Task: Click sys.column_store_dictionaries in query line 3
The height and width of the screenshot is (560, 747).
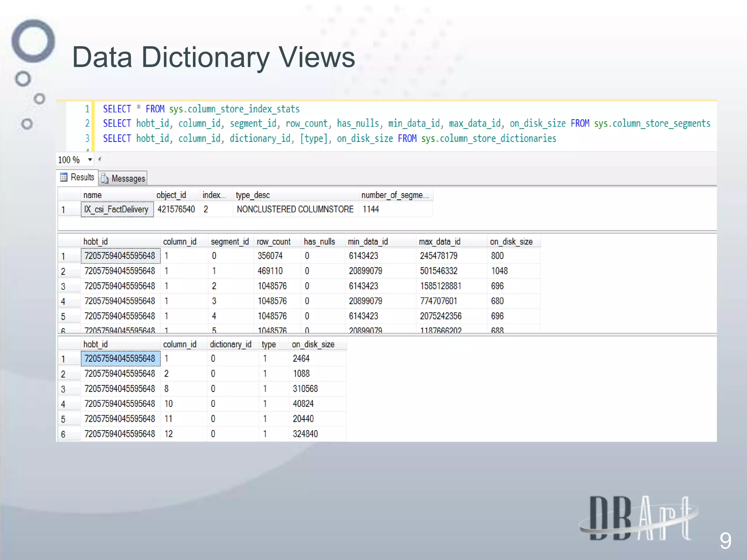Action: coord(489,139)
